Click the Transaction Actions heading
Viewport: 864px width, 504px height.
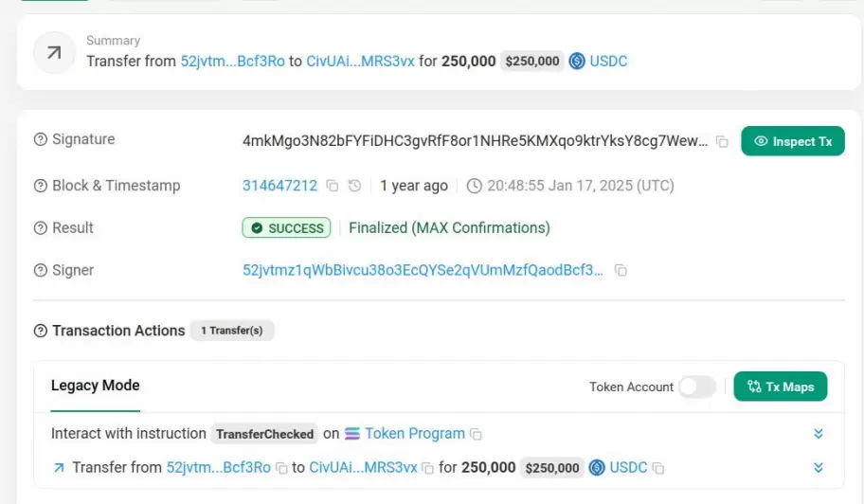point(118,331)
